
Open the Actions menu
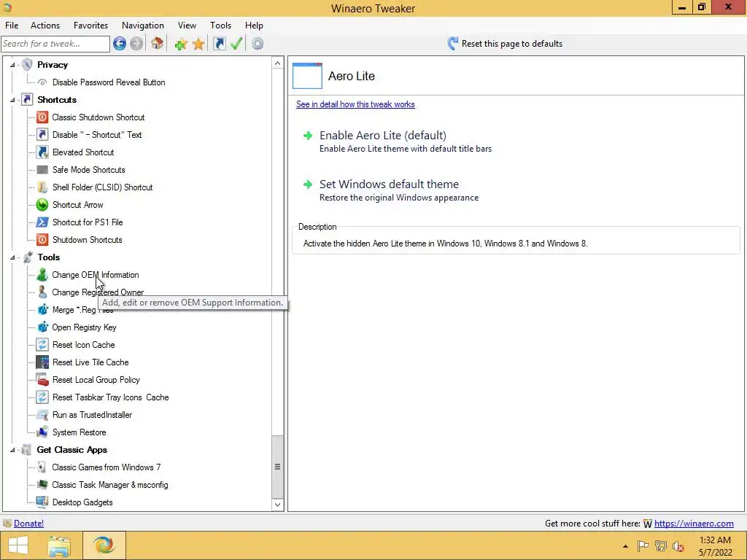pyautogui.click(x=45, y=26)
